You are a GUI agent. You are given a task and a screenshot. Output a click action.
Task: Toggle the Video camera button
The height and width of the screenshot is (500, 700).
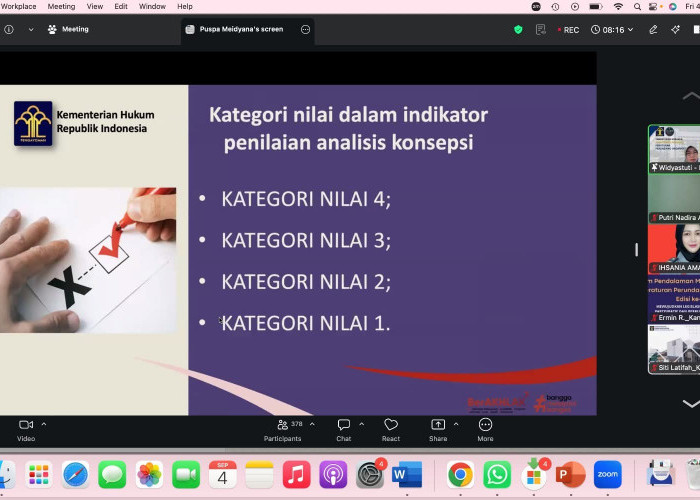[x=26, y=430]
